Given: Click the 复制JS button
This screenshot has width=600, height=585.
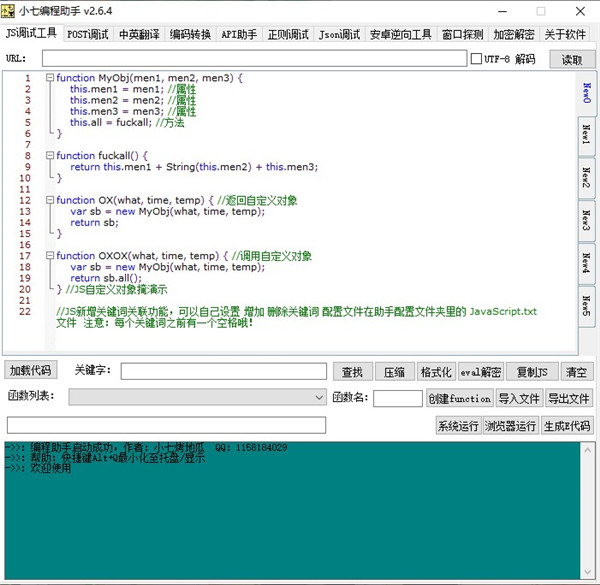Looking at the screenshot, I should point(532,372).
